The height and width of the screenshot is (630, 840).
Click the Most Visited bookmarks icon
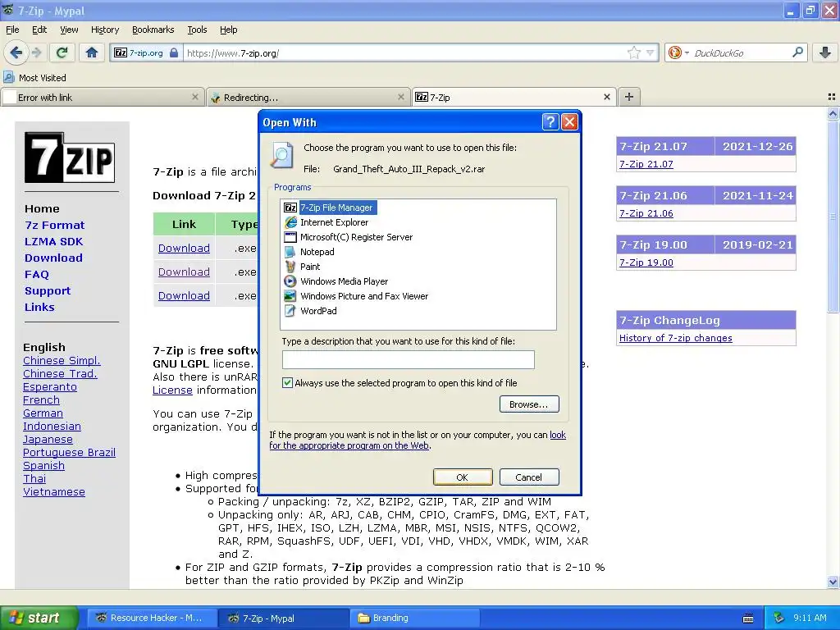click(x=9, y=78)
